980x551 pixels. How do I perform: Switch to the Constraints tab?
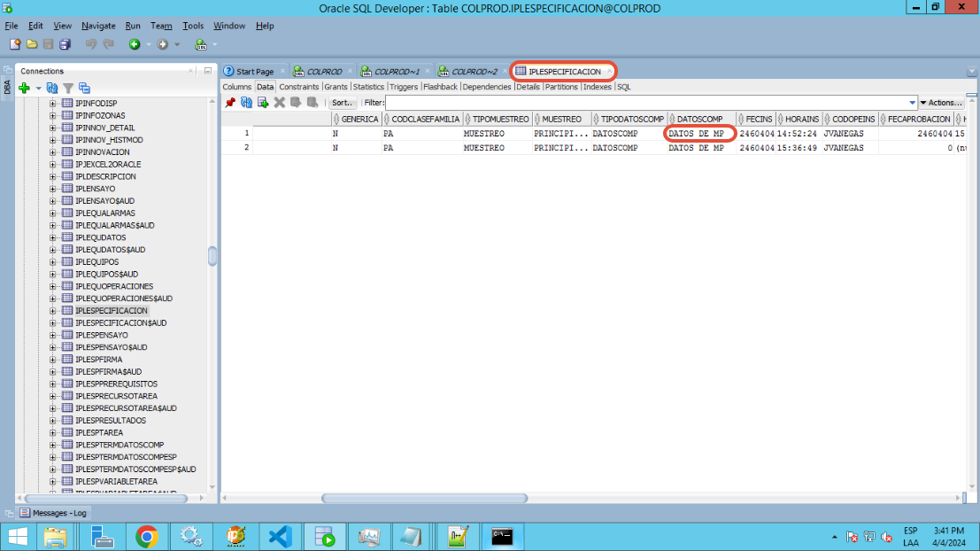tap(298, 87)
